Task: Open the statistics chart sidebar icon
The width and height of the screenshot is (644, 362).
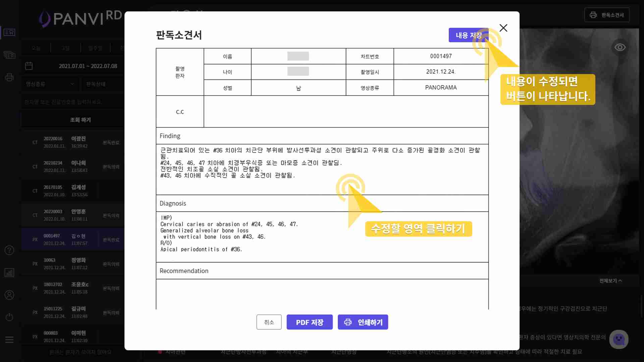Action: pos(9,273)
